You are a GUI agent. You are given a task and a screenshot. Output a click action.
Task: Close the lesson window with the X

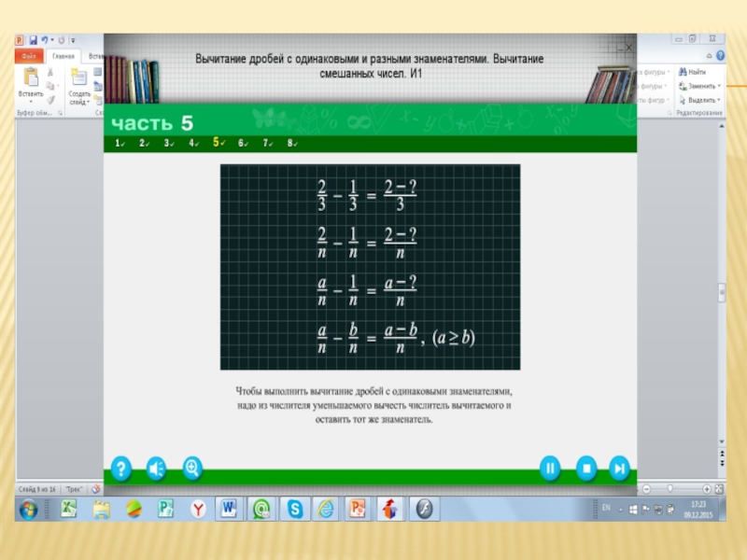click(x=628, y=48)
